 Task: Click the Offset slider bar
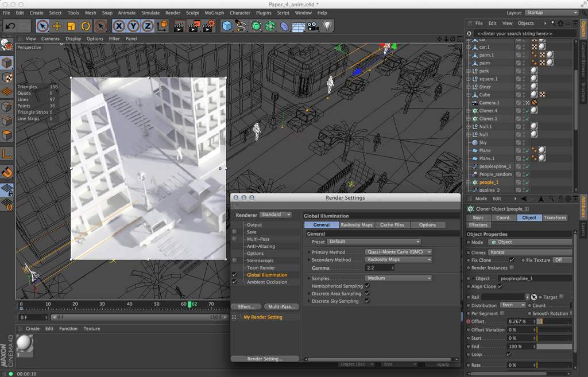[x=554, y=321]
